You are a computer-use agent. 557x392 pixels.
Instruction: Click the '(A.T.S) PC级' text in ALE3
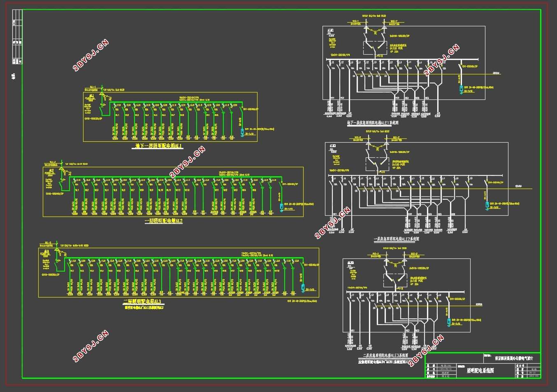click(417, 281)
